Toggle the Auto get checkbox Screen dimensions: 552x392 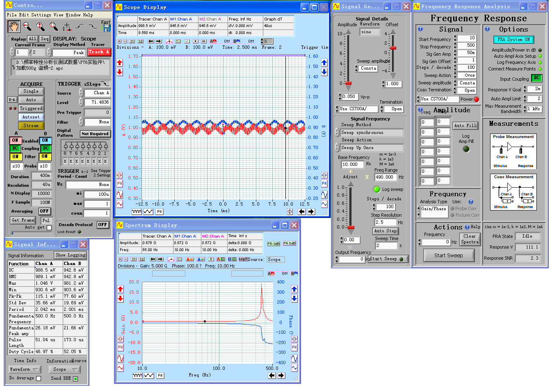[x=49, y=228]
